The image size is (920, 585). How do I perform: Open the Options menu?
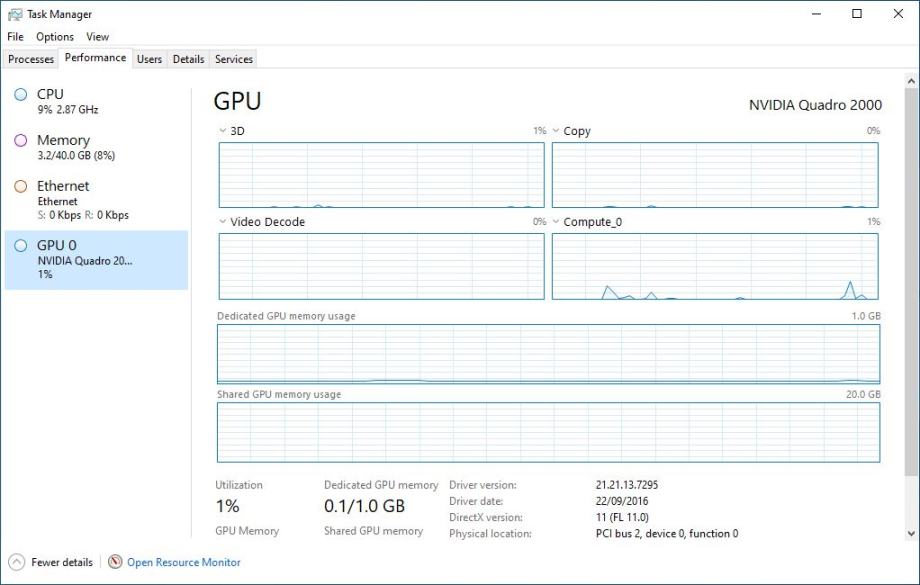coord(55,37)
